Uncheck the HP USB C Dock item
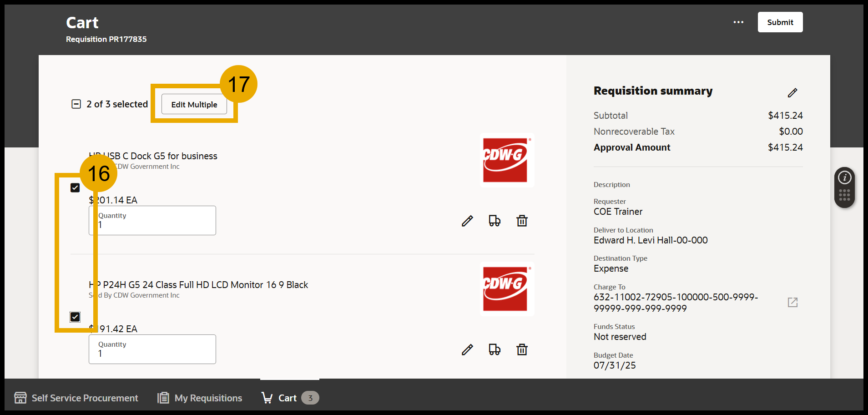 pos(75,187)
